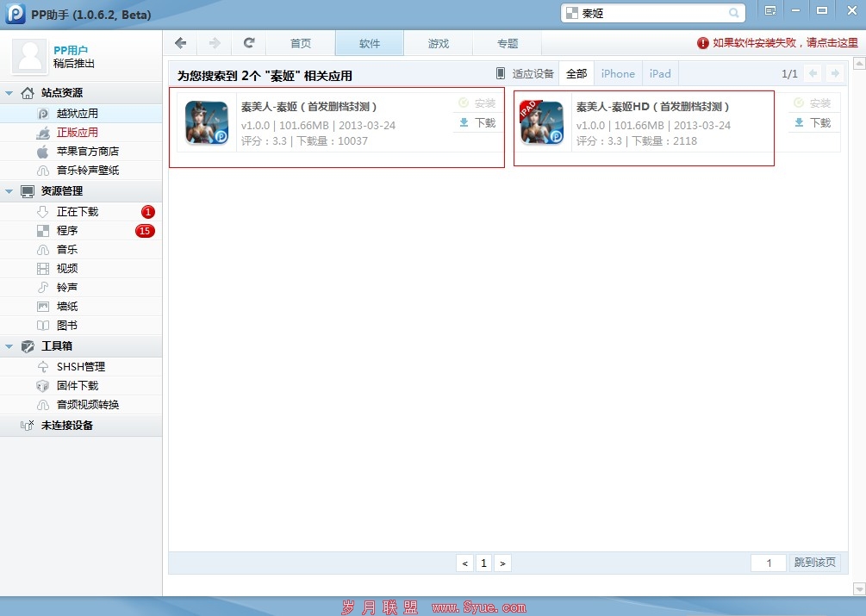Image resolution: width=866 pixels, height=616 pixels.
Task: Select page 1 in pagination
Action: click(483, 563)
